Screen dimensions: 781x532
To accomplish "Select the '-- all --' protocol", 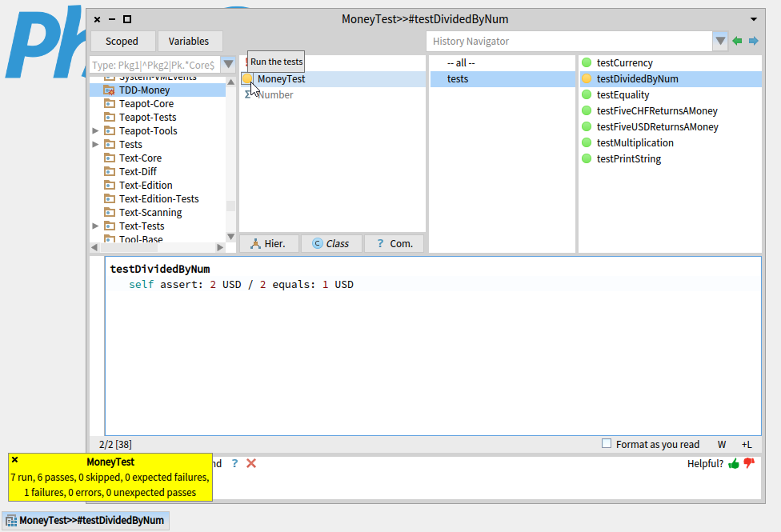I will pos(503,62).
